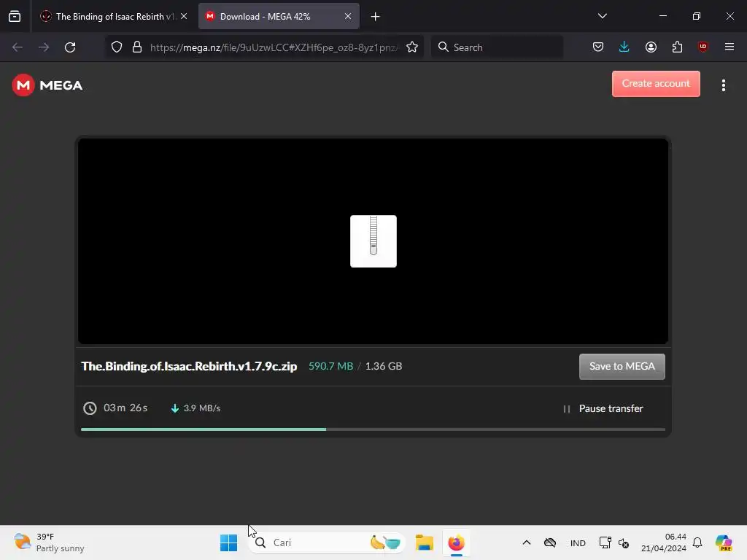Click the Create account button
Screen dimensions: 747x560
point(656,84)
